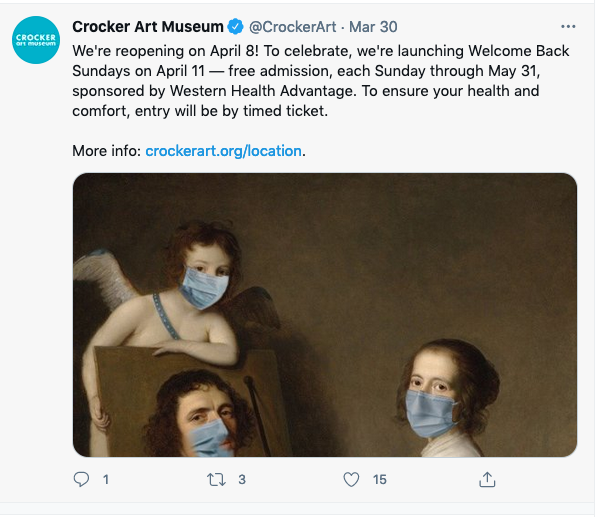Like the tweet with the heart icon
This screenshot has width=607, height=517.
tap(351, 480)
